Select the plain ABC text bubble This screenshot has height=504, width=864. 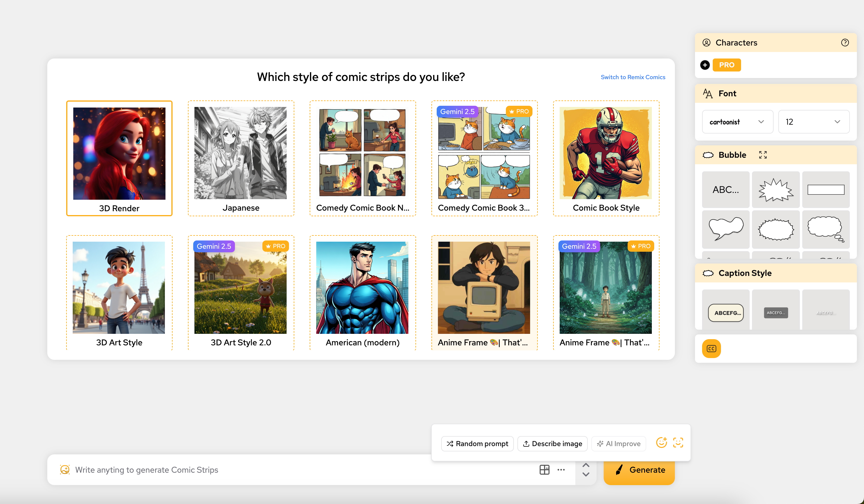tap(725, 190)
